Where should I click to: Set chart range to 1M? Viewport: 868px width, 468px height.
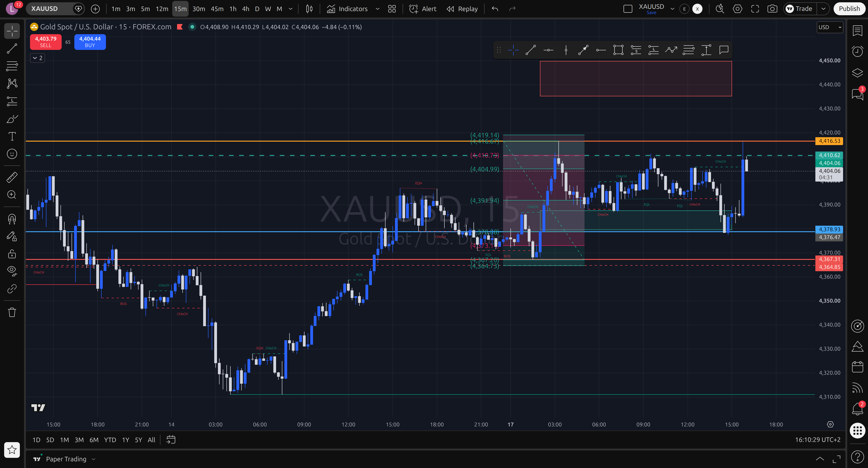tap(64, 440)
